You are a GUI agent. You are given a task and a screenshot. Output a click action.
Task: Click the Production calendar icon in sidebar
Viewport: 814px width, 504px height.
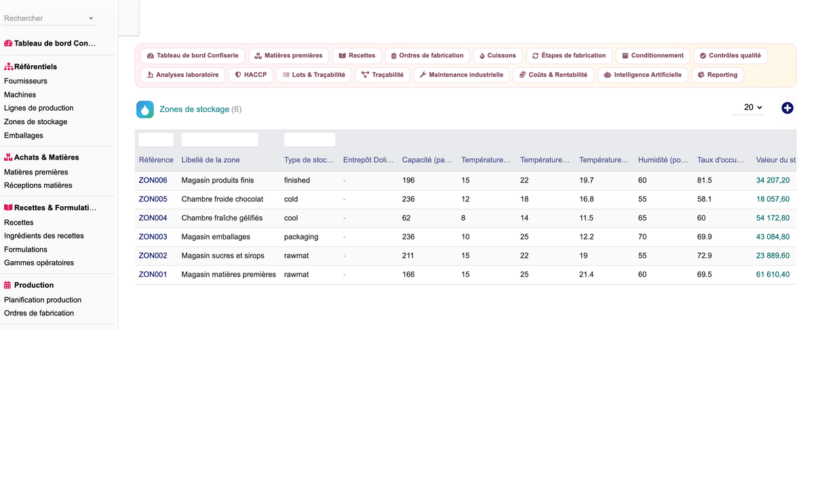[x=8, y=285]
